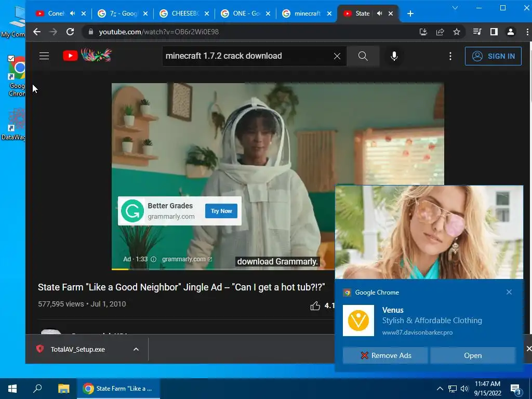Go to YouTube home via logo

pyautogui.click(x=87, y=56)
